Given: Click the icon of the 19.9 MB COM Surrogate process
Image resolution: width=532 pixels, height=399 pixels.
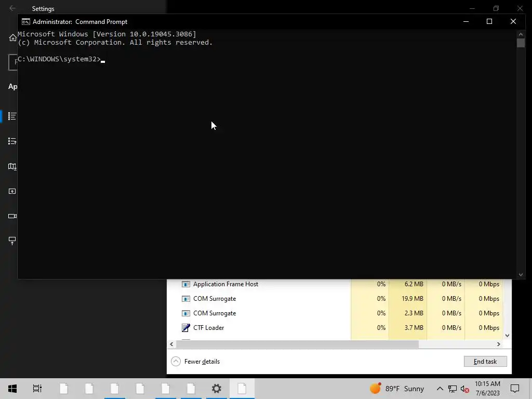Looking at the screenshot, I should pos(186,299).
